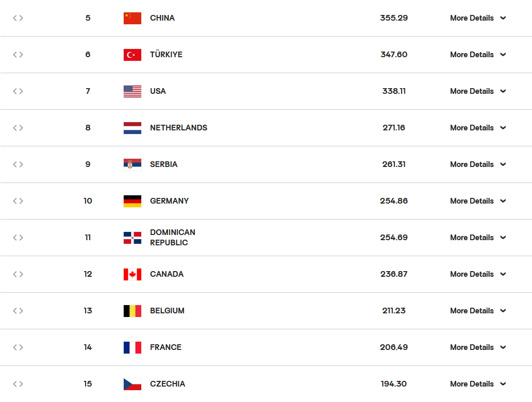Click the Serbia flag icon
Image resolution: width=532 pixels, height=402 pixels.
click(x=132, y=164)
